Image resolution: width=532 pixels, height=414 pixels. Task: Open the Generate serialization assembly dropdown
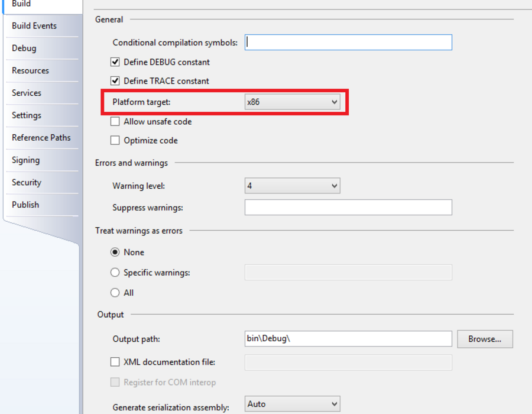point(292,404)
